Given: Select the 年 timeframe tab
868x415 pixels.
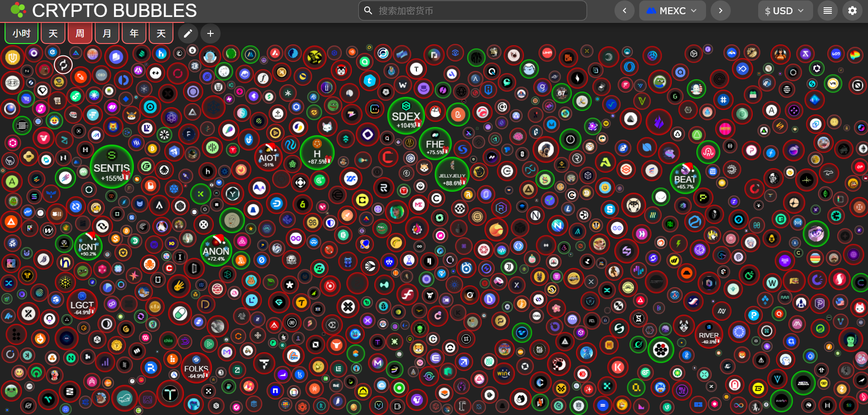Looking at the screenshot, I should 134,33.
